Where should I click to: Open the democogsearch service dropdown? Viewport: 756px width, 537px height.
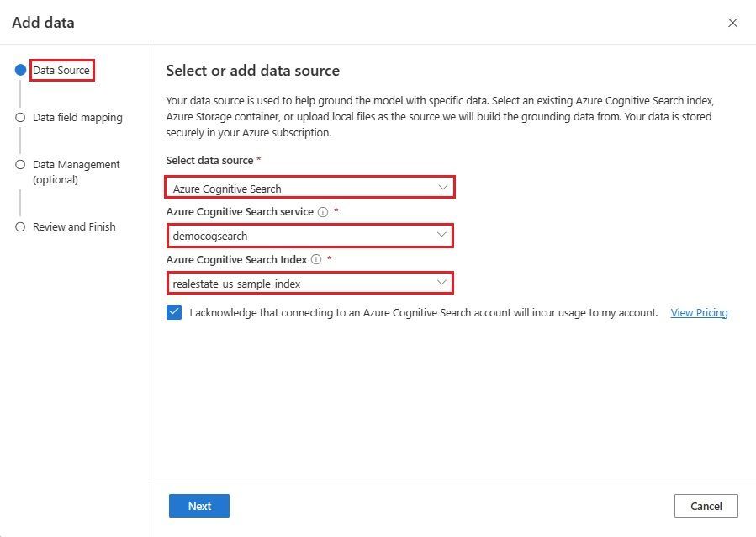[309, 236]
